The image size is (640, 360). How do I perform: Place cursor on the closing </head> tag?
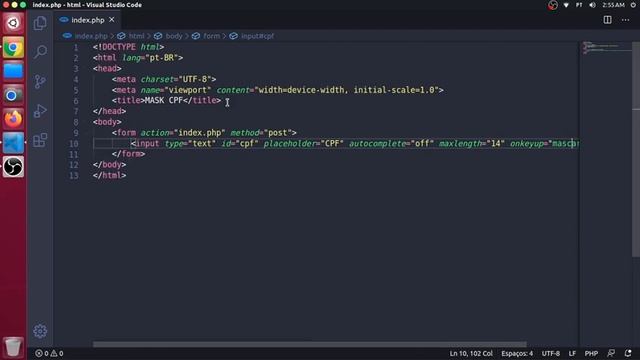(x=109, y=111)
